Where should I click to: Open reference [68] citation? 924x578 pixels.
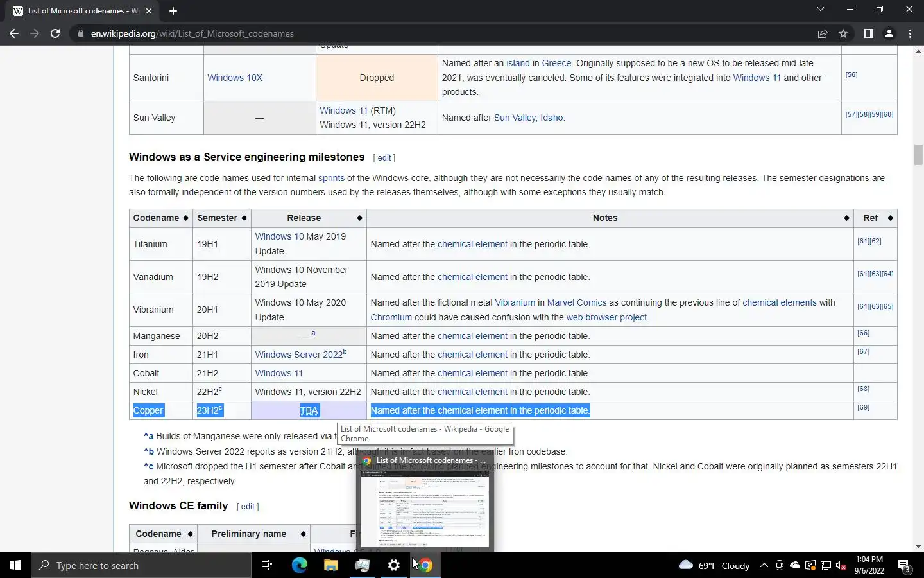(x=864, y=389)
